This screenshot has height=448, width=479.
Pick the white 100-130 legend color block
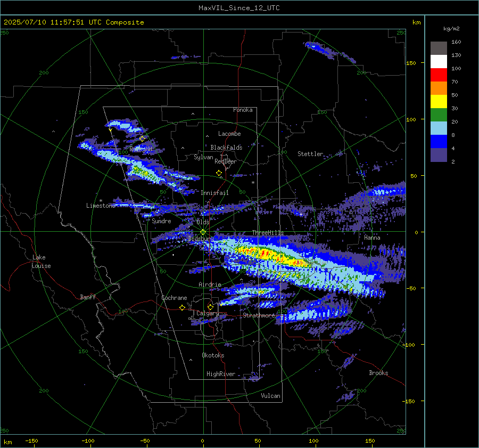click(439, 62)
